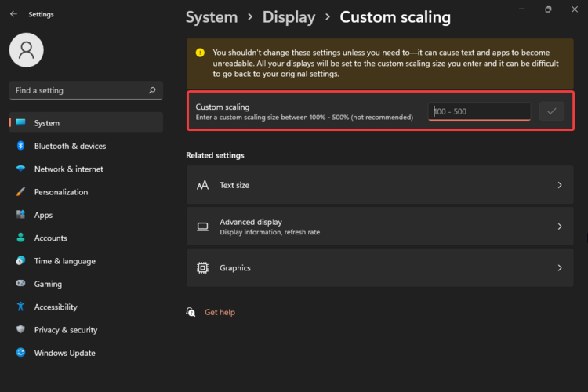Confirm custom scaling with checkmark button
Screen dimensions: 588x392
(552, 111)
